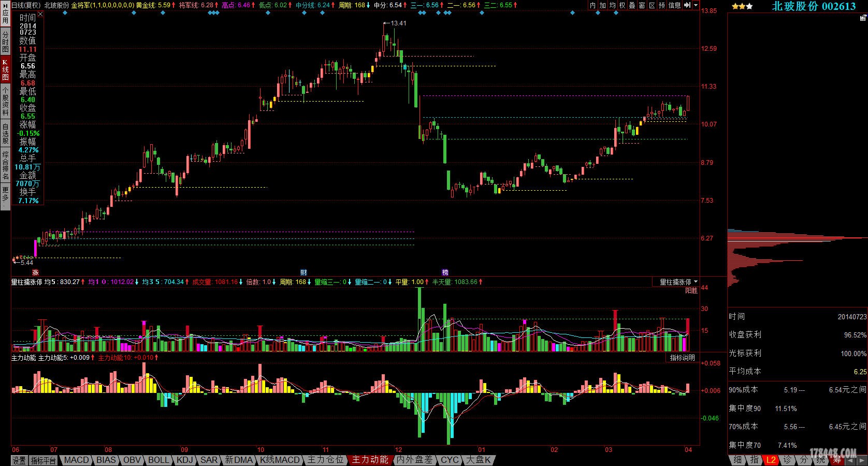Click the 指标平台 button
The width and height of the screenshot is (868, 466).
tap(43, 460)
